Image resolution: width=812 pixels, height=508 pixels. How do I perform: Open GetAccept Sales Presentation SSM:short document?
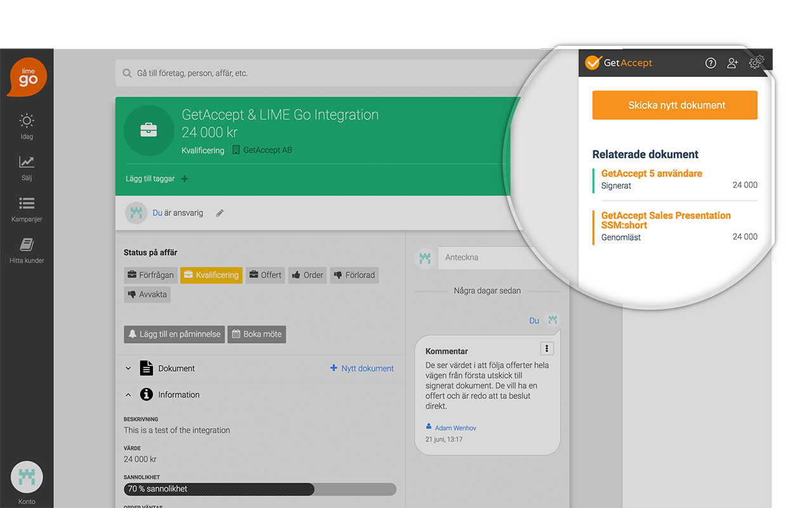pyautogui.click(x=666, y=220)
